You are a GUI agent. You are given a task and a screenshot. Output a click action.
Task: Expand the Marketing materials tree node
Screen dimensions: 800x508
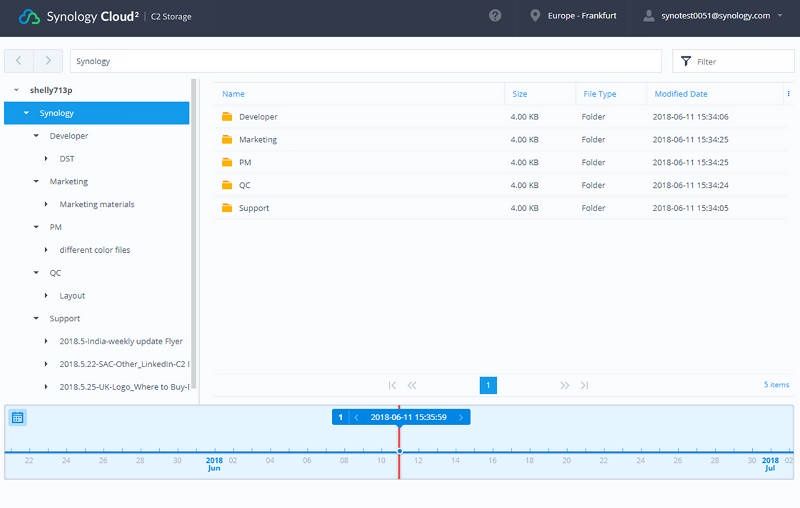click(46, 204)
